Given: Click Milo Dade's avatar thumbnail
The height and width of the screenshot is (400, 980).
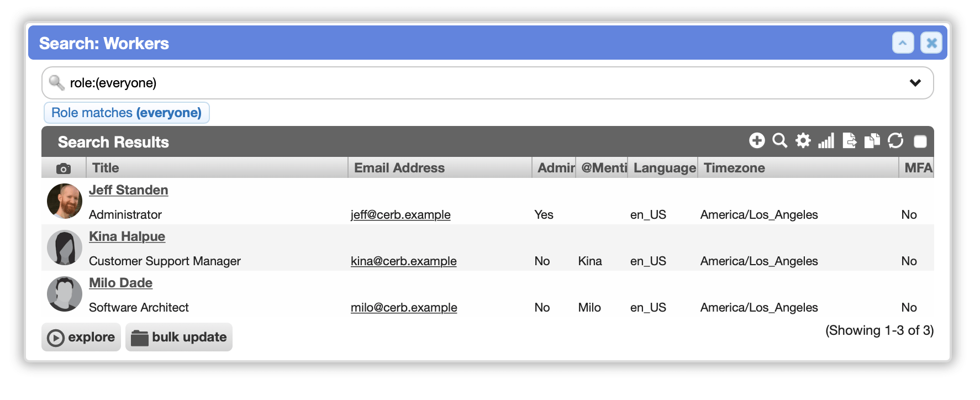Looking at the screenshot, I should click(x=65, y=294).
